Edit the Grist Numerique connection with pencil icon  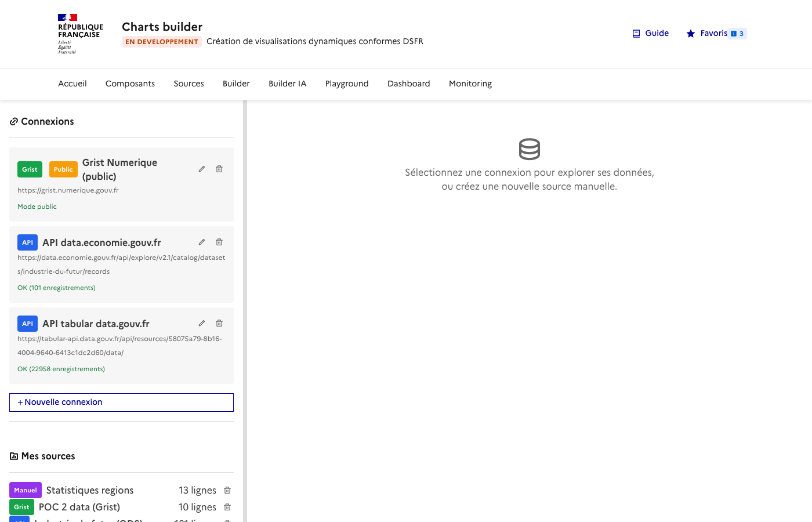[201, 169]
